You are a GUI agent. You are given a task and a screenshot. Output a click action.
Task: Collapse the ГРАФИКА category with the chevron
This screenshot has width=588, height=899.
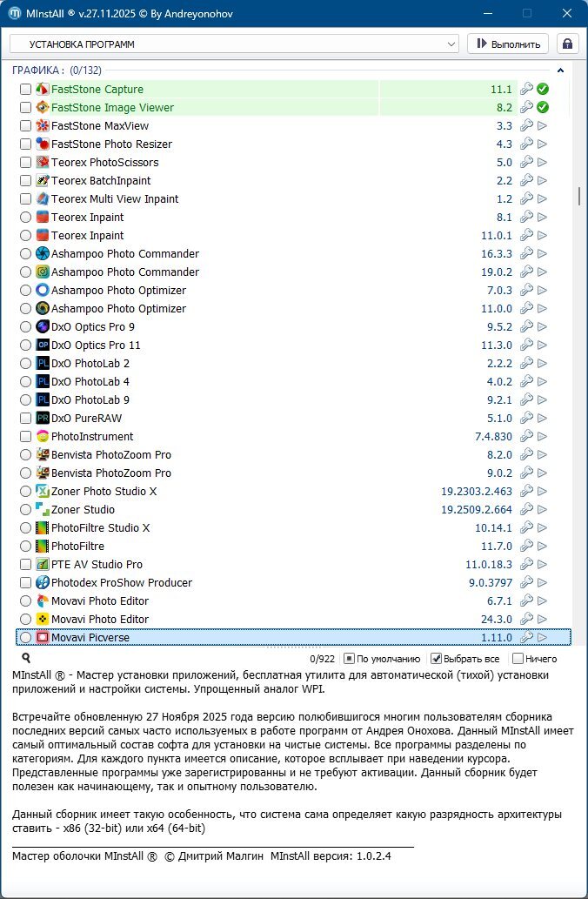click(x=561, y=70)
